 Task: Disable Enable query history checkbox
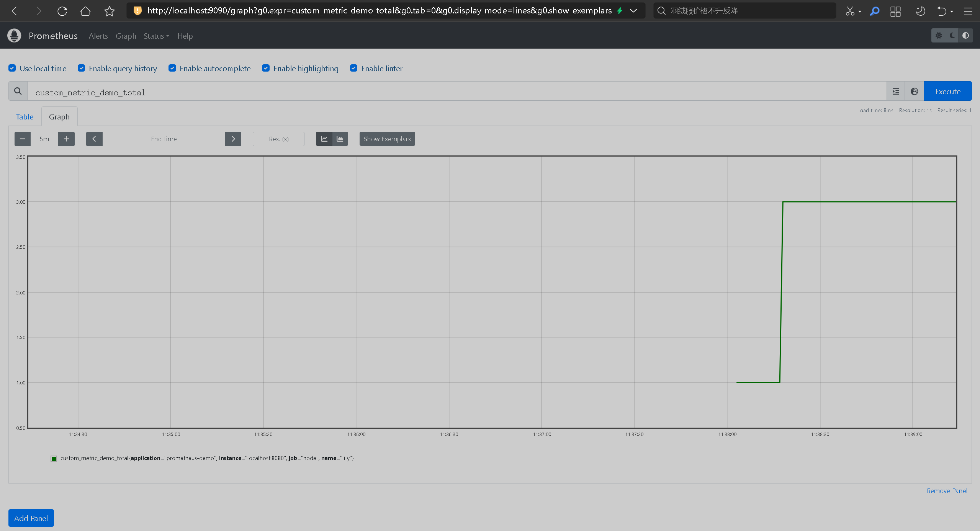click(x=82, y=68)
